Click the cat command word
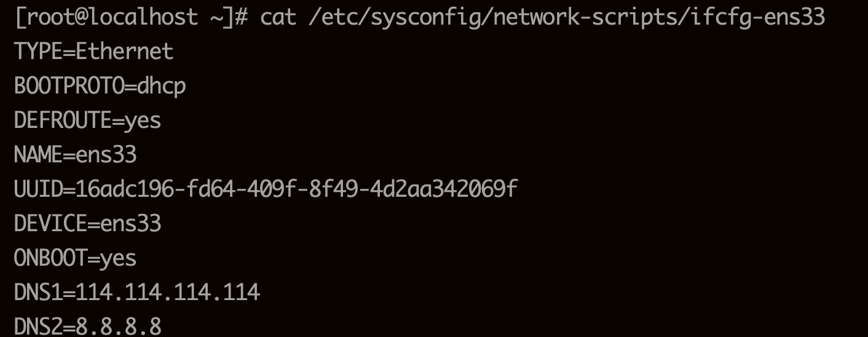The width and height of the screenshot is (868, 337). pyautogui.click(x=278, y=17)
